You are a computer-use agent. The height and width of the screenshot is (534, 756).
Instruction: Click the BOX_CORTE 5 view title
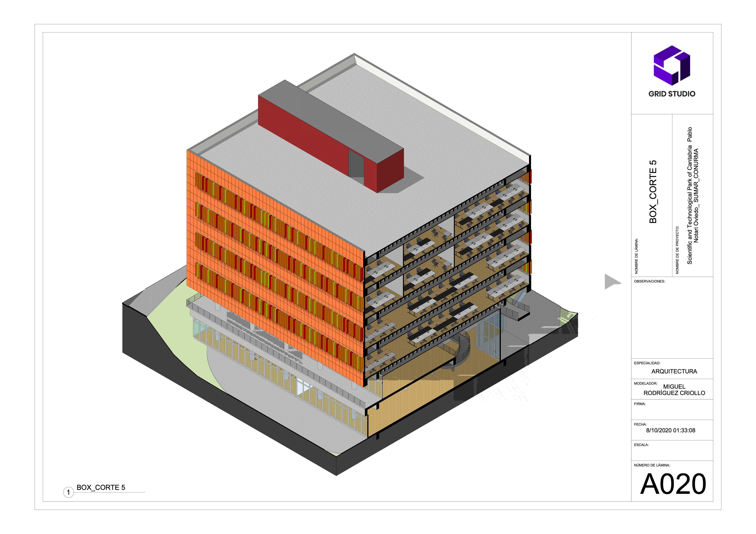101,488
